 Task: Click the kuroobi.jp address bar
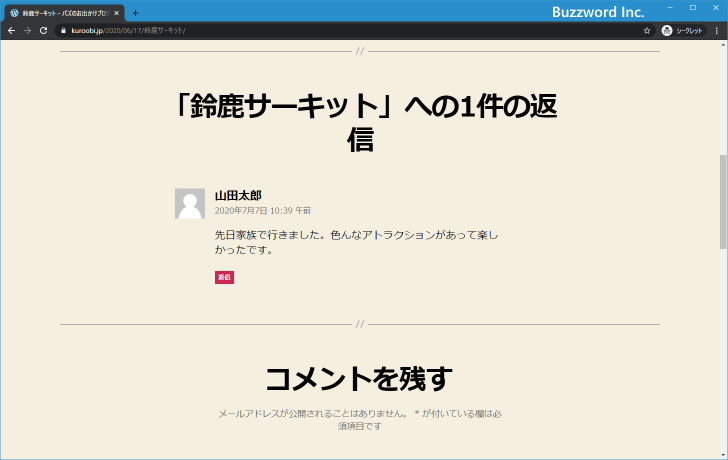[353, 31]
